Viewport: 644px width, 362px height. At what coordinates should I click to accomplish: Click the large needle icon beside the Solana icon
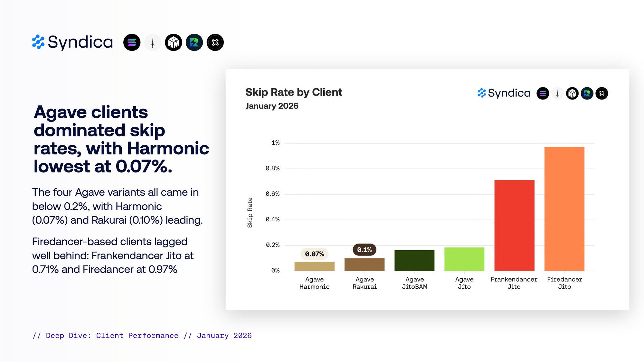click(x=153, y=42)
